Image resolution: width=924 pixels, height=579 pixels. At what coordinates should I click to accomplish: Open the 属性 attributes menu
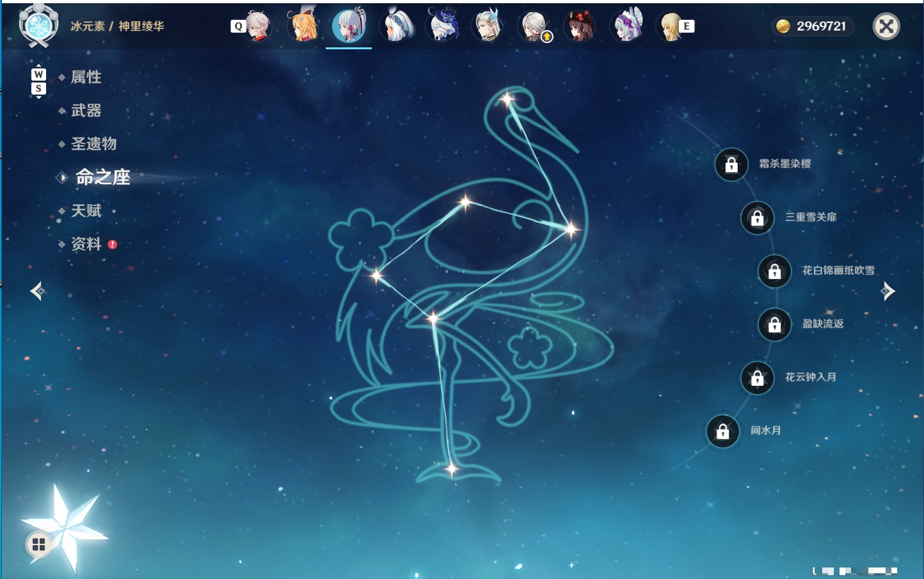86,77
